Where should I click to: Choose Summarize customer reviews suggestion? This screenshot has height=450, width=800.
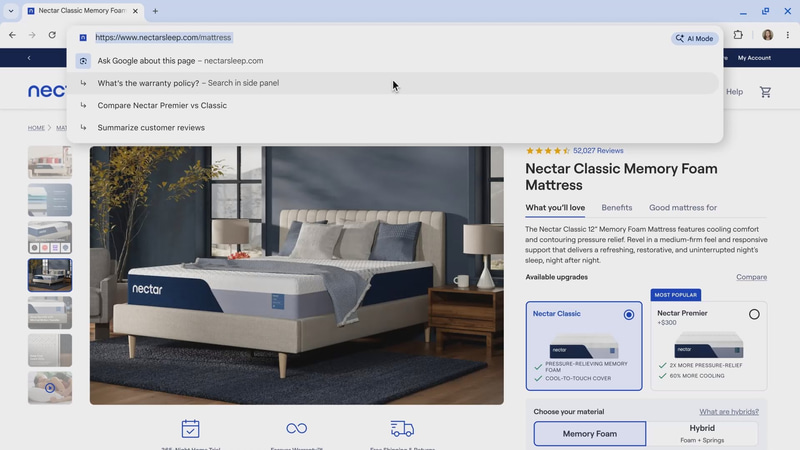coord(394,128)
